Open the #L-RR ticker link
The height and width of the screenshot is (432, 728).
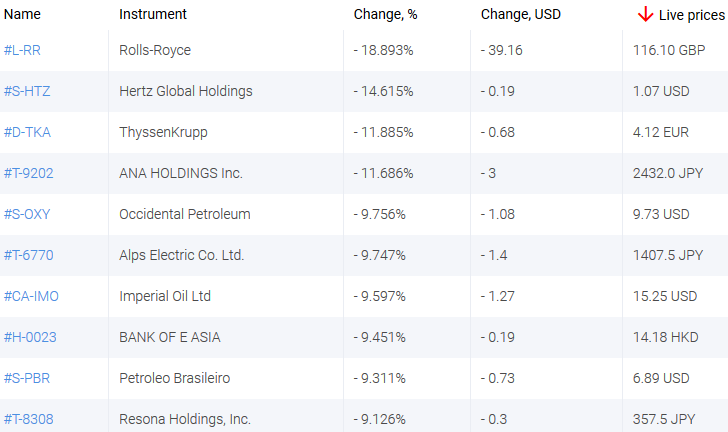[x=22, y=50]
